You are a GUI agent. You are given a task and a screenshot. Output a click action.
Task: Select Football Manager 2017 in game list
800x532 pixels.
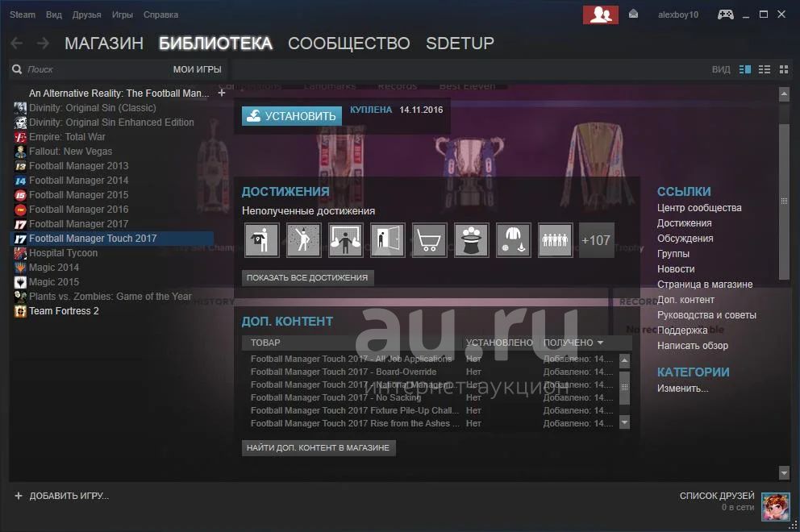[x=78, y=224]
